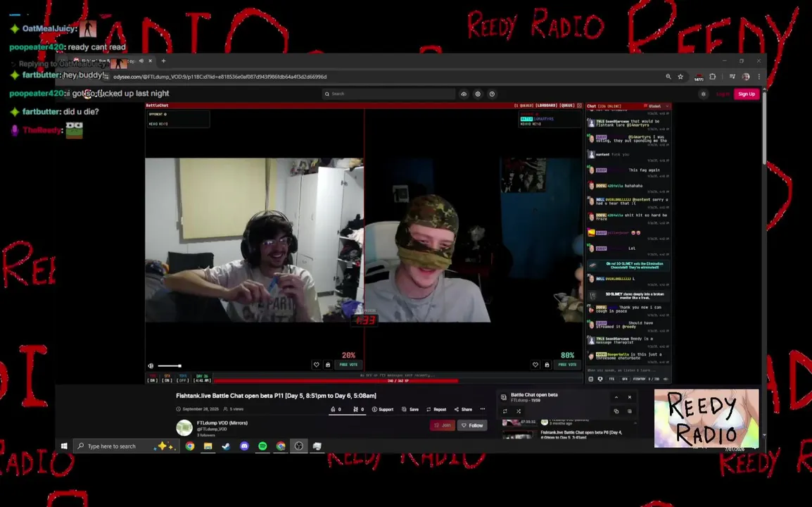This screenshot has width=812, height=507.
Task: Mute the video via speaker icon
Action: coord(151,365)
